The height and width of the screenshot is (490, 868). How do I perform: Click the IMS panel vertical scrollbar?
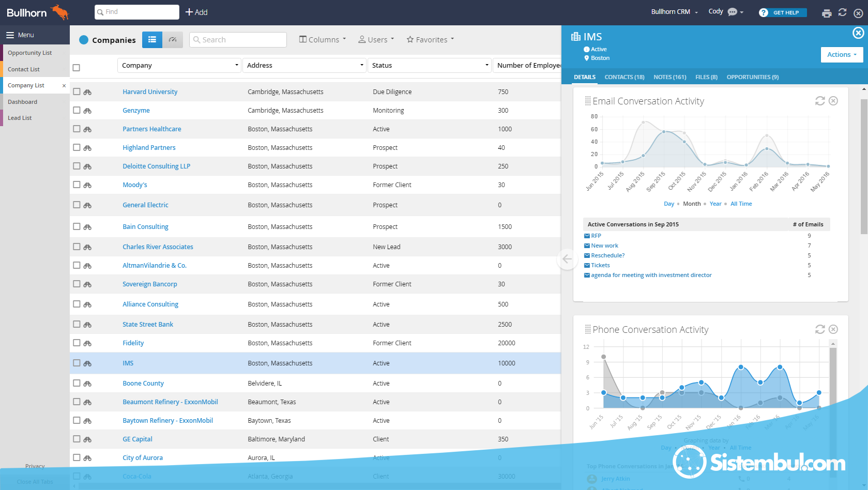pos(864,166)
